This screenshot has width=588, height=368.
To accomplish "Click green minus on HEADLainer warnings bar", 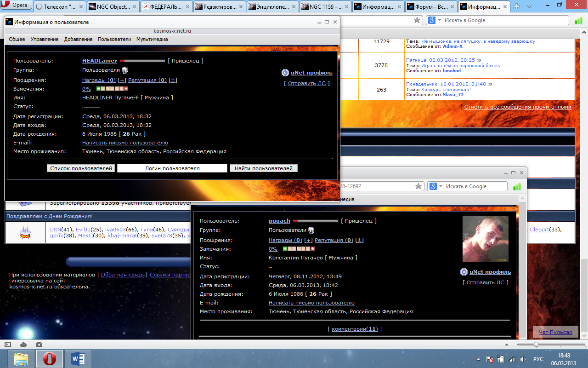I will point(98,89).
